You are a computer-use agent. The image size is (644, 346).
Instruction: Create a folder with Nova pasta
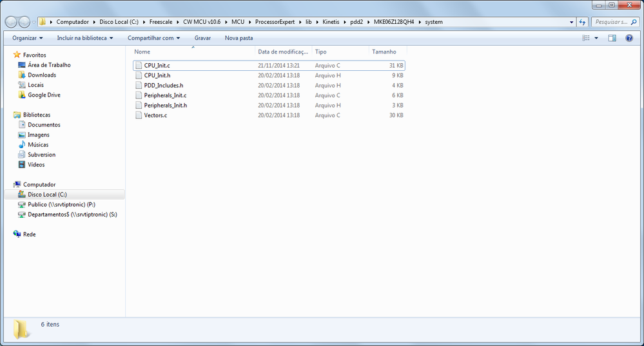pos(239,38)
